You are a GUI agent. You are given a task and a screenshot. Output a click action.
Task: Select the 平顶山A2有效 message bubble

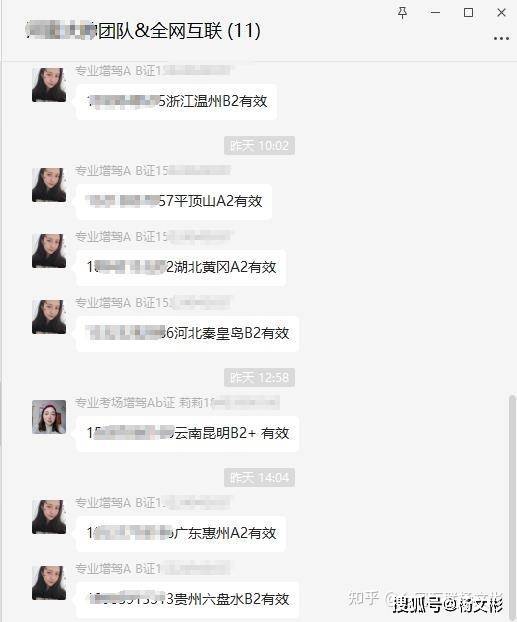tap(174, 202)
